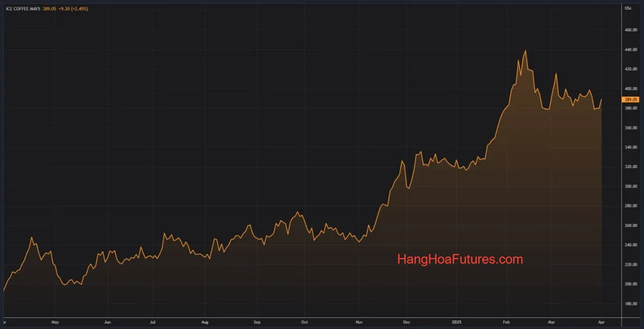Select the May marker on time axis
This screenshot has width=644, height=329.
(x=55, y=321)
